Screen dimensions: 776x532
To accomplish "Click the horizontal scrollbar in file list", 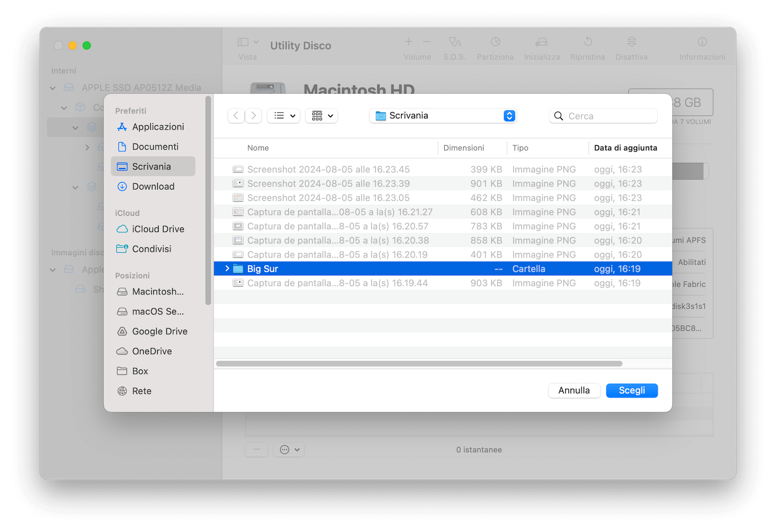I will (419, 364).
